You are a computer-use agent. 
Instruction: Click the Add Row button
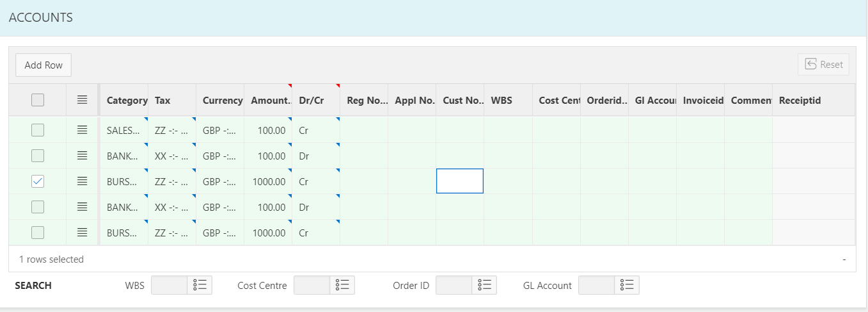43,65
